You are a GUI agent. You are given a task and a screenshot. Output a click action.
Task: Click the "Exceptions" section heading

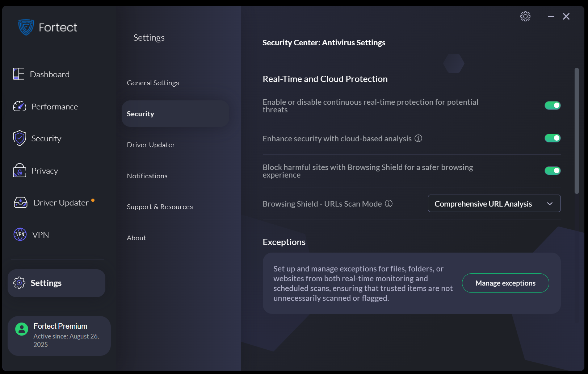tap(284, 242)
